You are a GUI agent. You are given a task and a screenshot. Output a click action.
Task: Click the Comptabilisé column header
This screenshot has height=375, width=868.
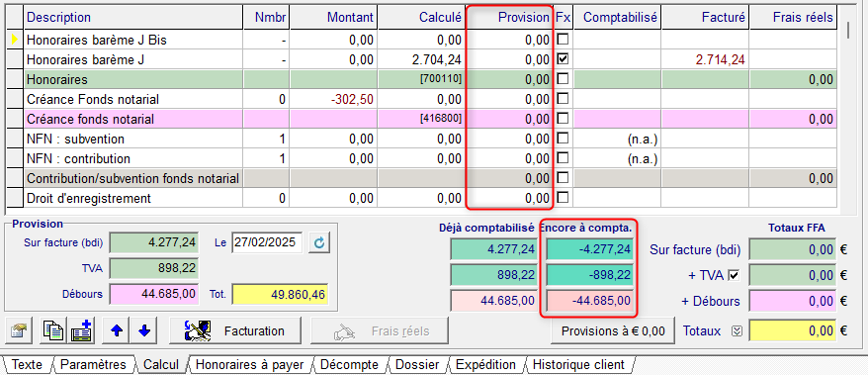(617, 17)
